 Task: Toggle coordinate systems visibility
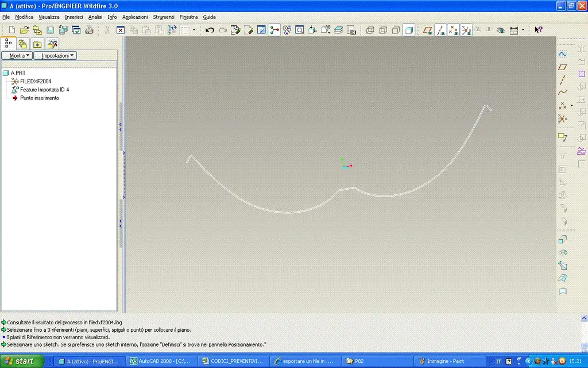pyautogui.click(x=466, y=30)
